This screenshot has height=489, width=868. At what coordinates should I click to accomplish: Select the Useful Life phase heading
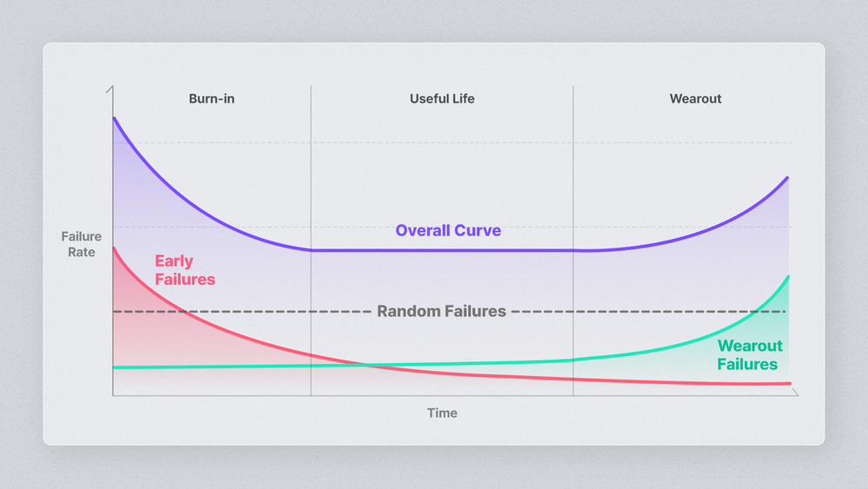(x=442, y=99)
